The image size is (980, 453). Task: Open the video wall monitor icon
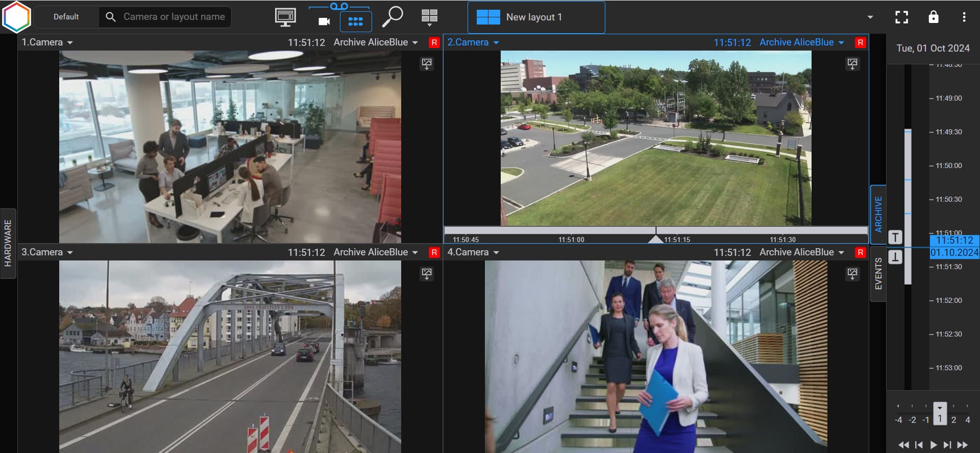[285, 17]
